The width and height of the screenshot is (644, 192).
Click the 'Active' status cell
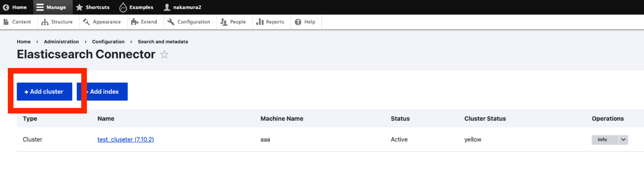[x=399, y=140]
